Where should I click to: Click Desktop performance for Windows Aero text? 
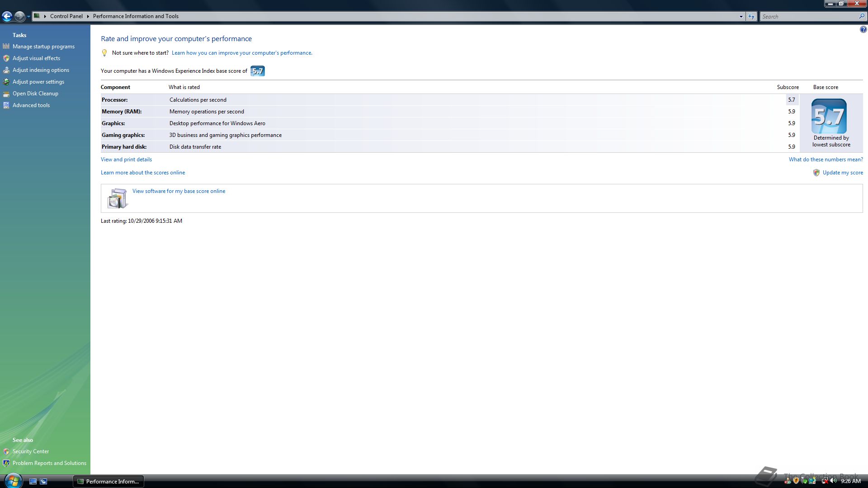click(x=217, y=123)
